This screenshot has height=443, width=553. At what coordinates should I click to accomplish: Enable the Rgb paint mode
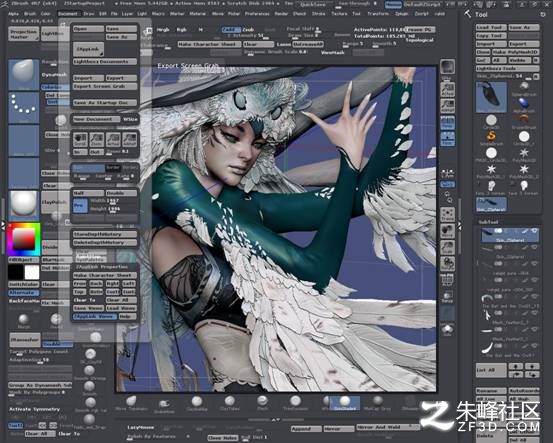pyautogui.click(x=182, y=30)
